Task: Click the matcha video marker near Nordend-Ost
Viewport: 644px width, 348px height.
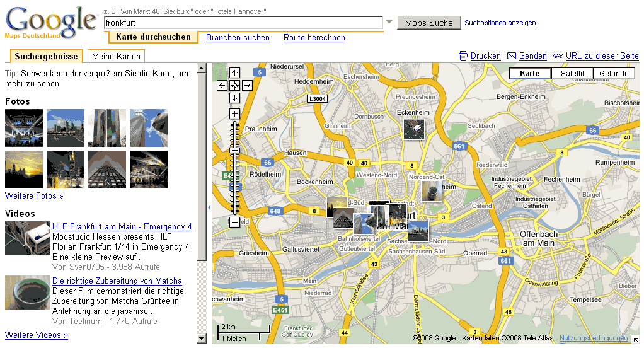Action: coord(432,191)
